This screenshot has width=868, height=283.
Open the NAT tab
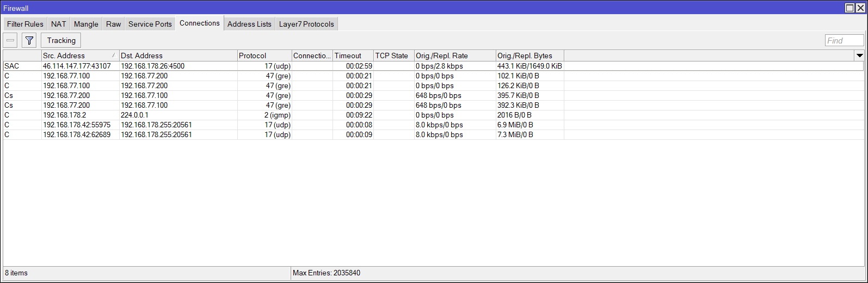pos(58,24)
